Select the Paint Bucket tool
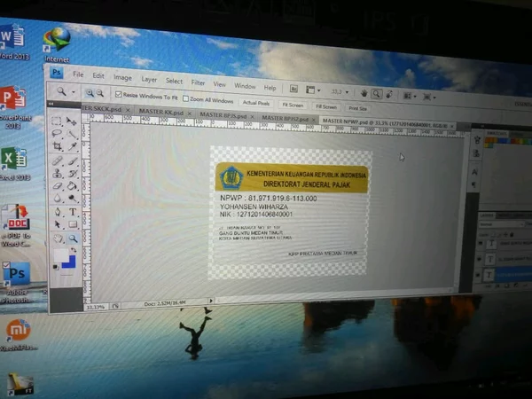 tap(73, 186)
